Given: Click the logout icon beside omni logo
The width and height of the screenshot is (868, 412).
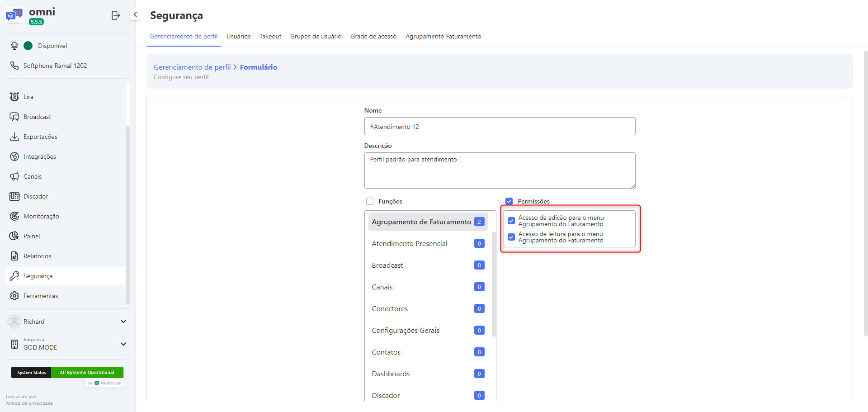Looking at the screenshot, I should 115,15.
